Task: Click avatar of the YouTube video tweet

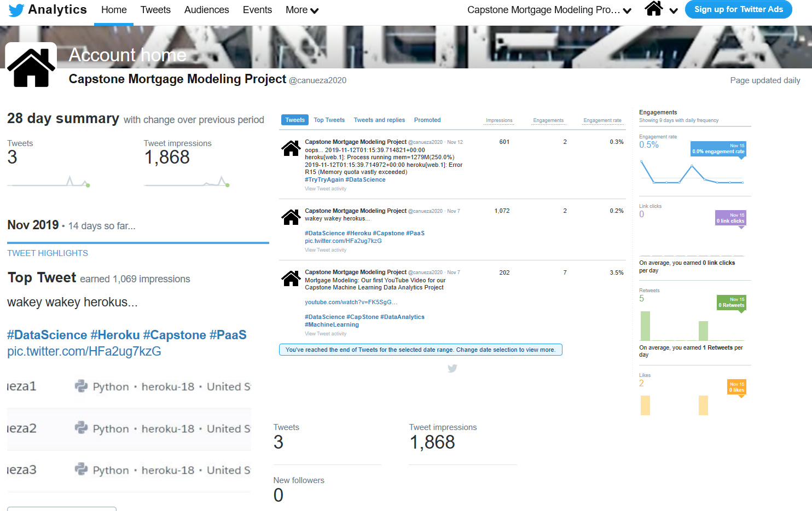Action: click(291, 278)
